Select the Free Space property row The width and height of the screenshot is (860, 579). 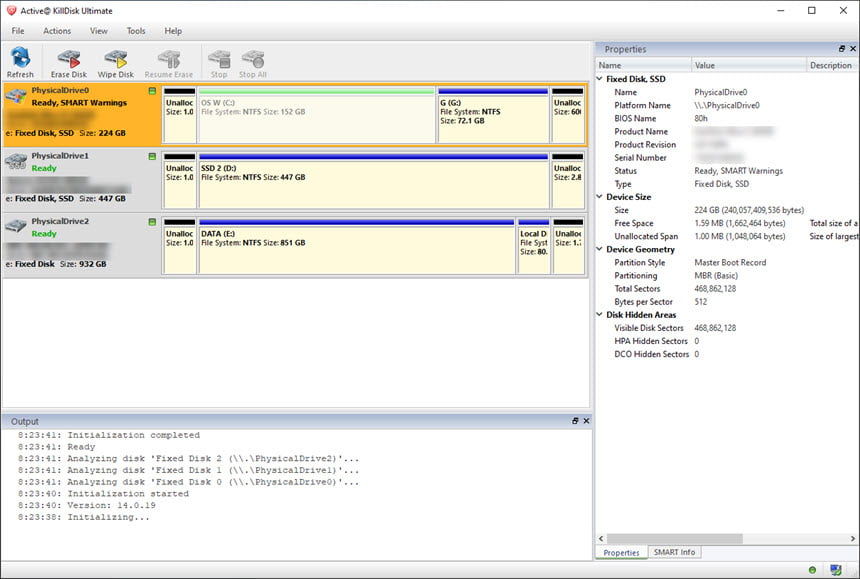(x=727, y=223)
